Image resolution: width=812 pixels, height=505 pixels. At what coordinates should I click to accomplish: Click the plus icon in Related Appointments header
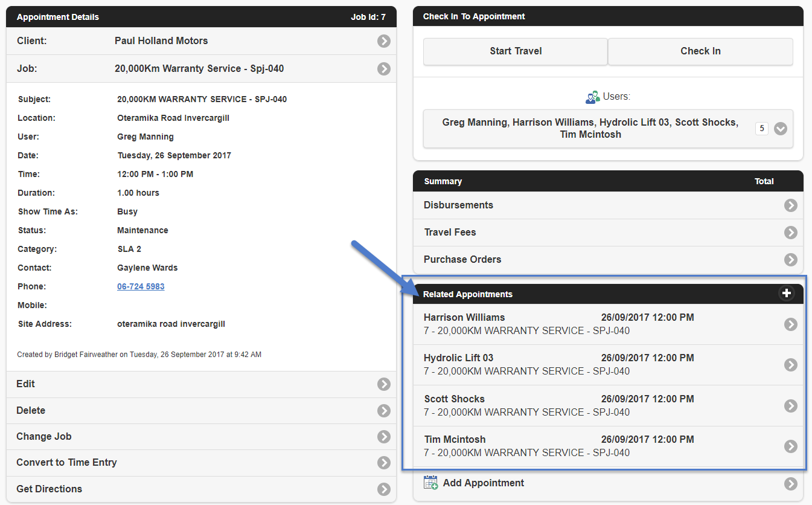click(786, 294)
